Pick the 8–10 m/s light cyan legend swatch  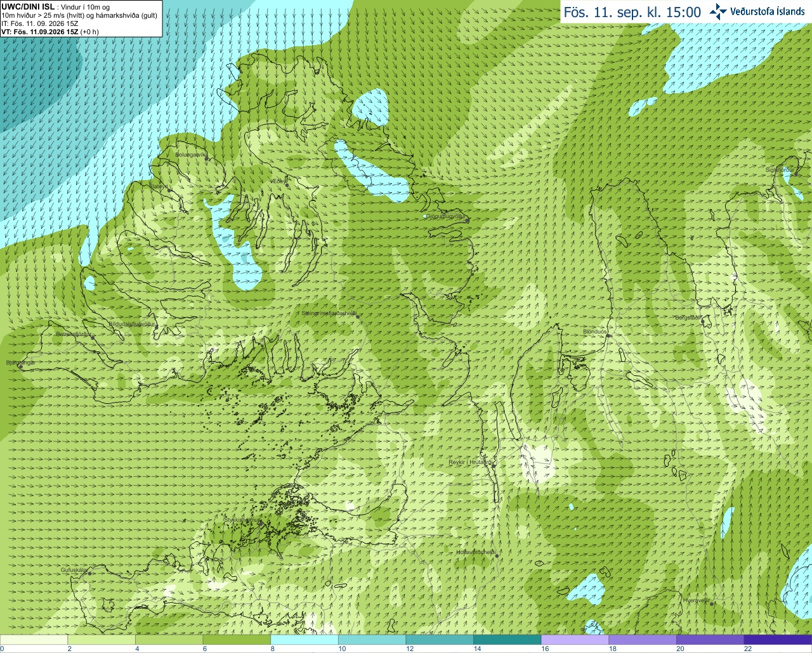[304, 640]
